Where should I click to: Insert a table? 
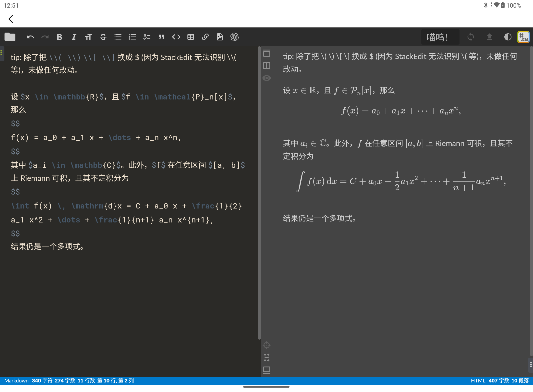[x=191, y=37]
